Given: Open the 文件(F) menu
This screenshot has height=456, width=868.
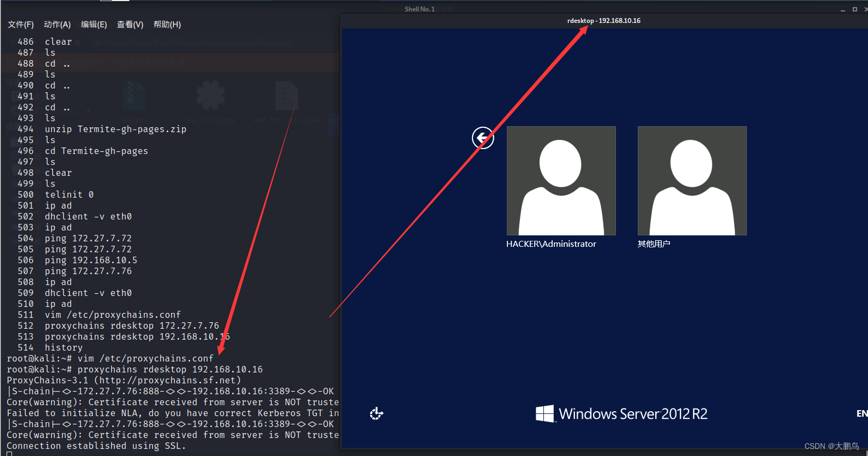Looking at the screenshot, I should pos(21,25).
